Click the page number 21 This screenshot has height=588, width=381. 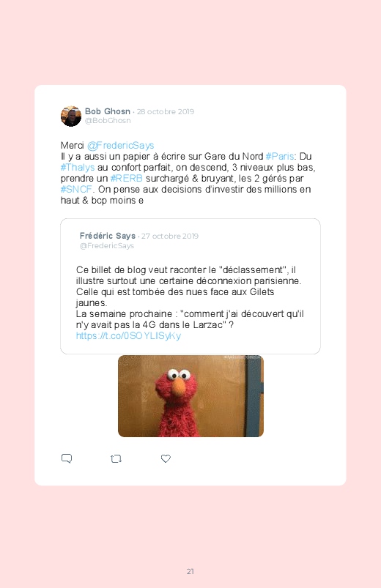[190, 571]
